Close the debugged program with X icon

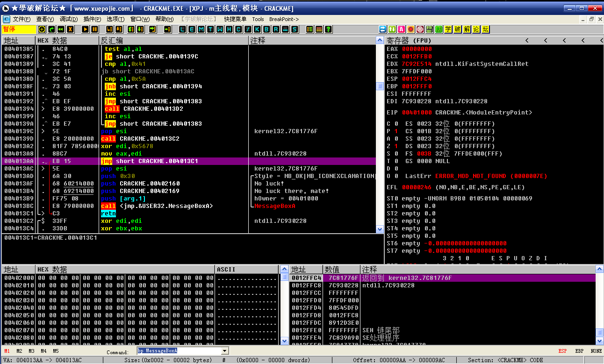(x=70, y=29)
